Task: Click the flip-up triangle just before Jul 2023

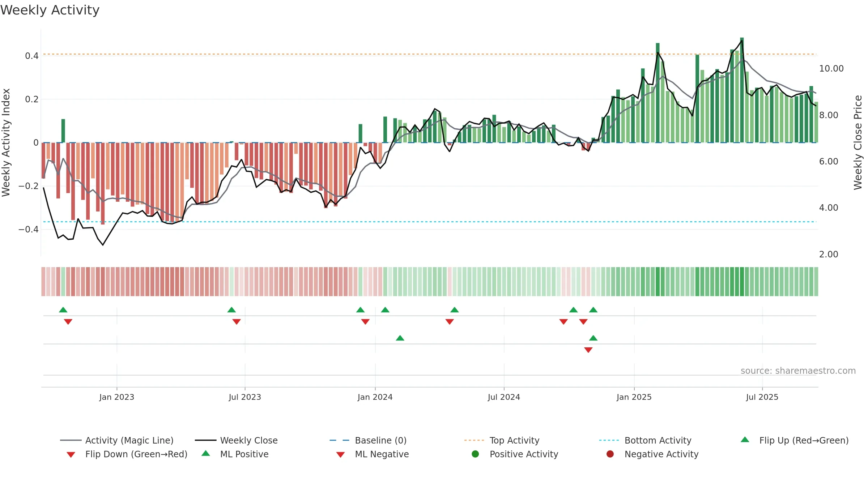Action: [231, 310]
